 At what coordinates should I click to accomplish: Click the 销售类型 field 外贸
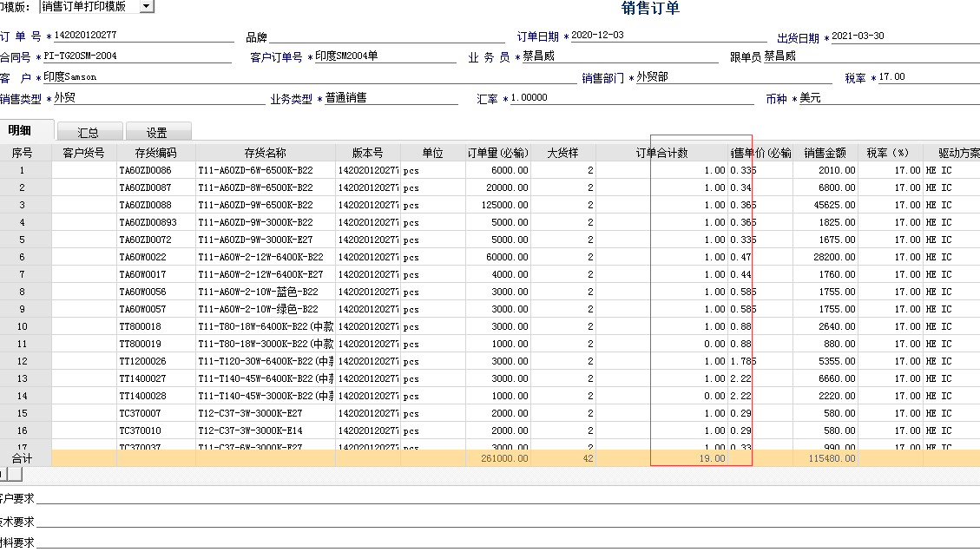(160, 97)
